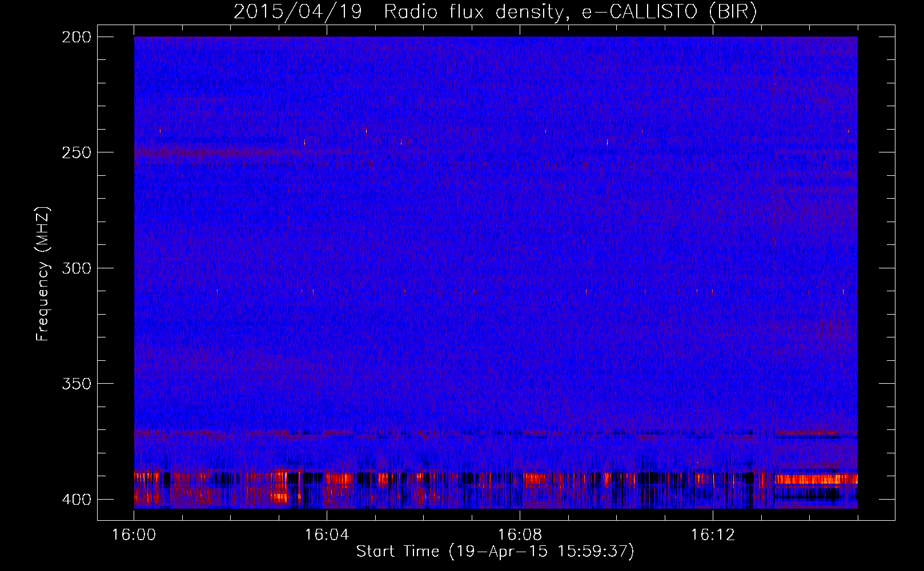Click the bright red emission band after 16:13
Image resolution: width=924 pixels, height=571 pixels.
tap(815, 479)
